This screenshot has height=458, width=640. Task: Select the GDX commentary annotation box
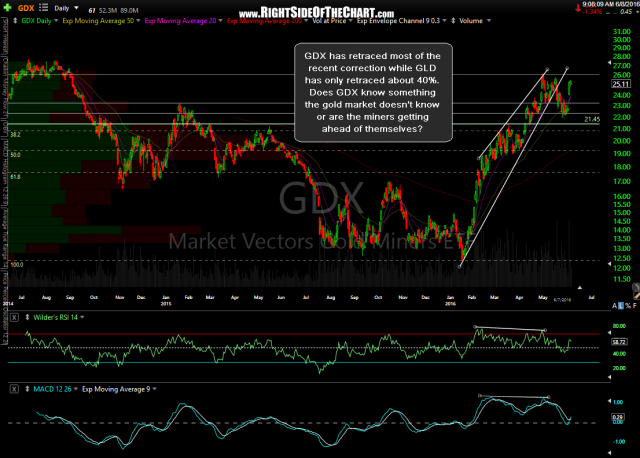point(373,92)
